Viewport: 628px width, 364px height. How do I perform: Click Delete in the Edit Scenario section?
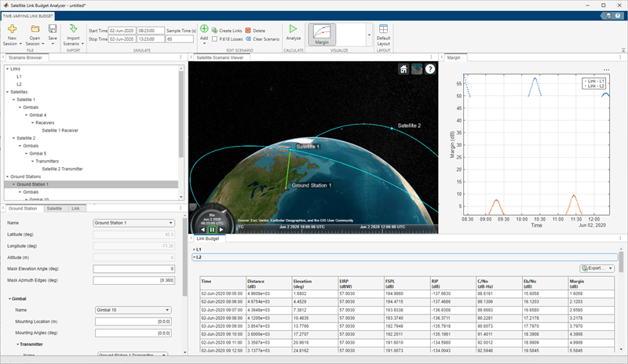pos(255,31)
